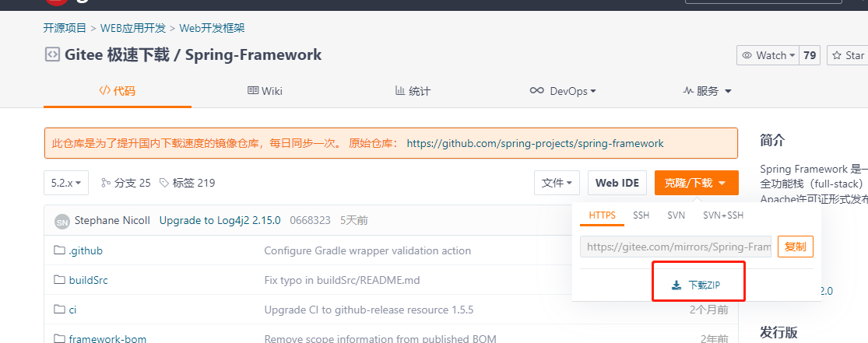Image resolution: width=868 pixels, height=343 pixels.
Task: Expand the 服务 menu
Action: pos(708,91)
